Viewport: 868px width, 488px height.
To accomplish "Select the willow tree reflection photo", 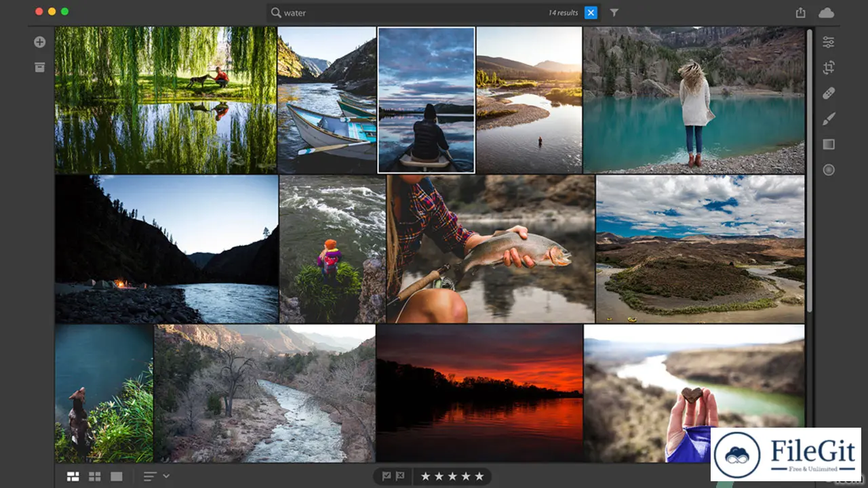I will pos(165,100).
